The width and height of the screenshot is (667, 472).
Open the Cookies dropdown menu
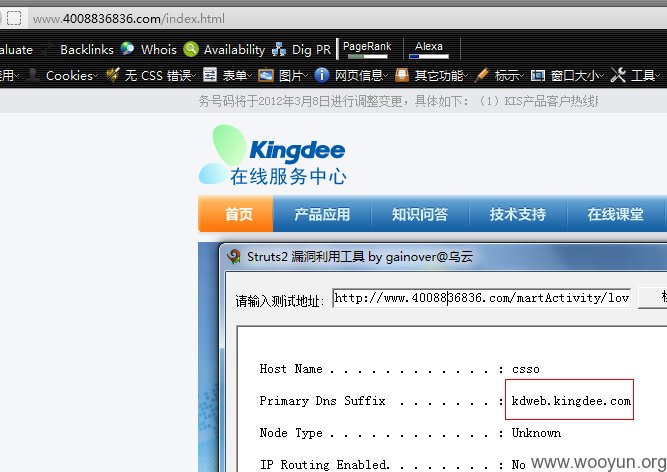tap(71, 76)
